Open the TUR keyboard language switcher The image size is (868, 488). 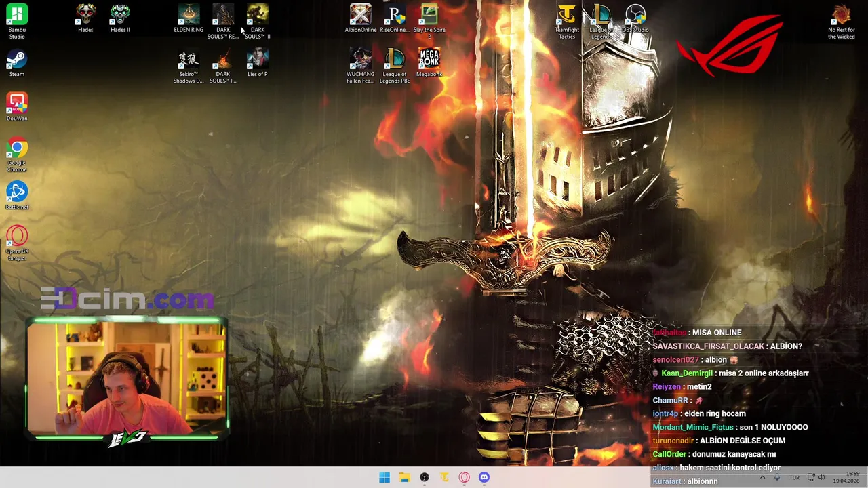click(x=794, y=478)
